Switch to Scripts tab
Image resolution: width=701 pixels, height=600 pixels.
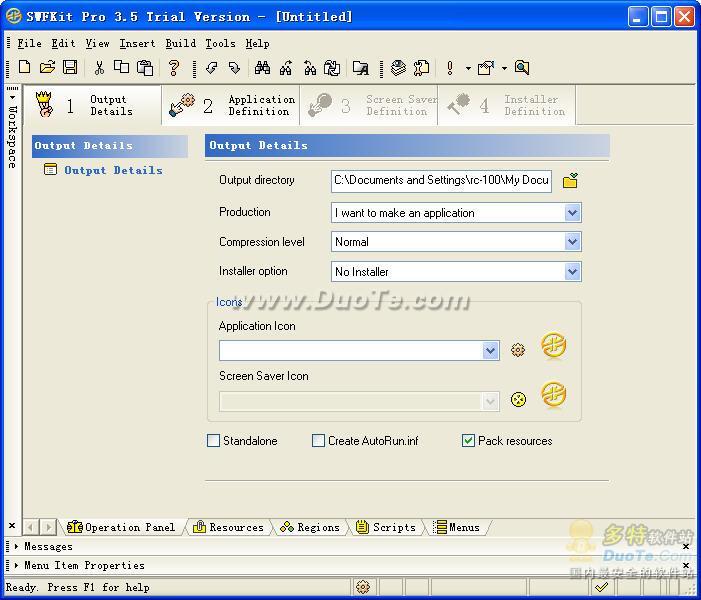pos(386,528)
